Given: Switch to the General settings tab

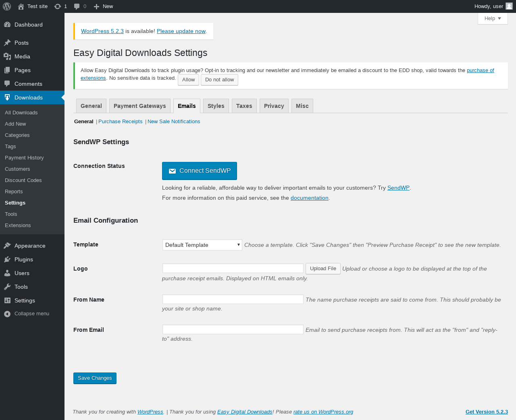Looking at the screenshot, I should coord(91,106).
